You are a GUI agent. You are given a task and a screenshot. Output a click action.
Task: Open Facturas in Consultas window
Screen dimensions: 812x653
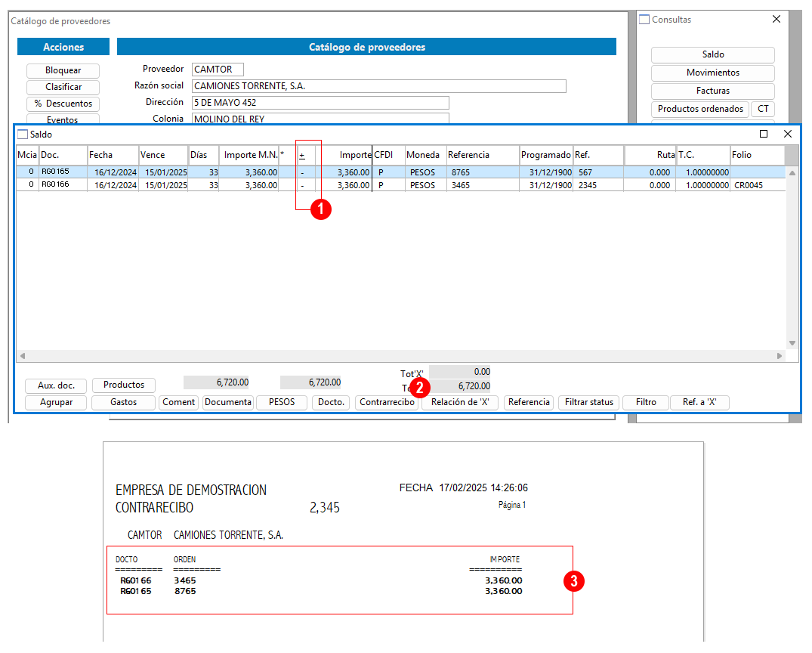pyautogui.click(x=712, y=91)
